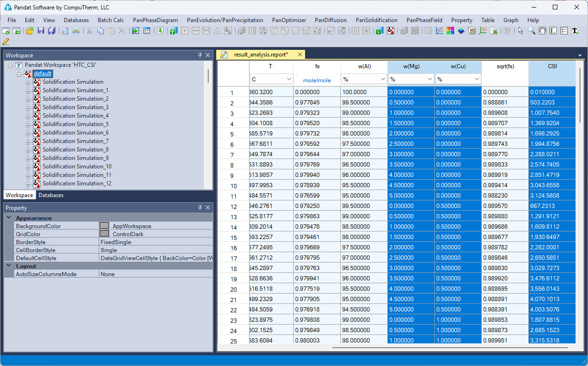Click the pencil edit icon

click(x=6, y=41)
